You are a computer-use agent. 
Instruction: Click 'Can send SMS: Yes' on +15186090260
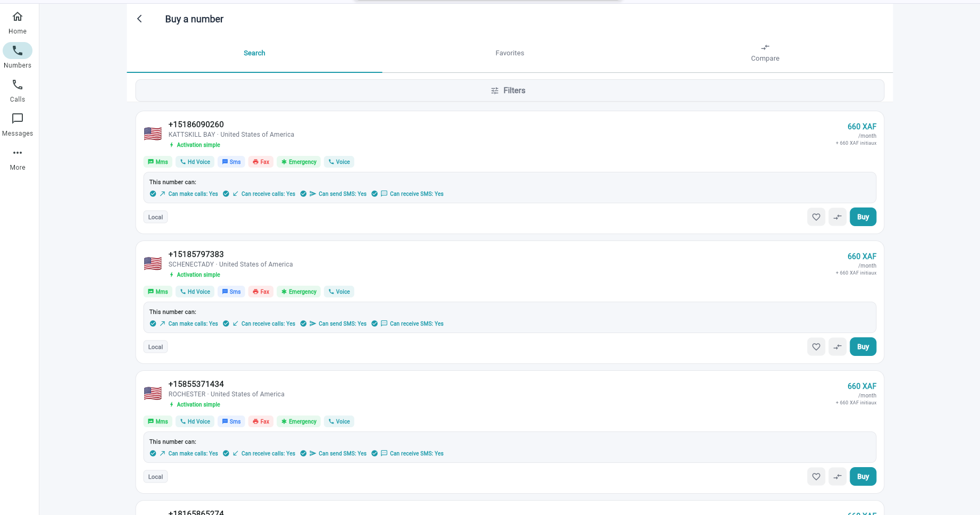click(343, 194)
